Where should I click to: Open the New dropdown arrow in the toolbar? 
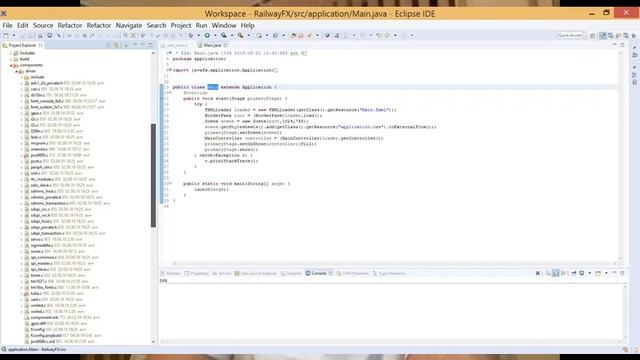point(14,36)
